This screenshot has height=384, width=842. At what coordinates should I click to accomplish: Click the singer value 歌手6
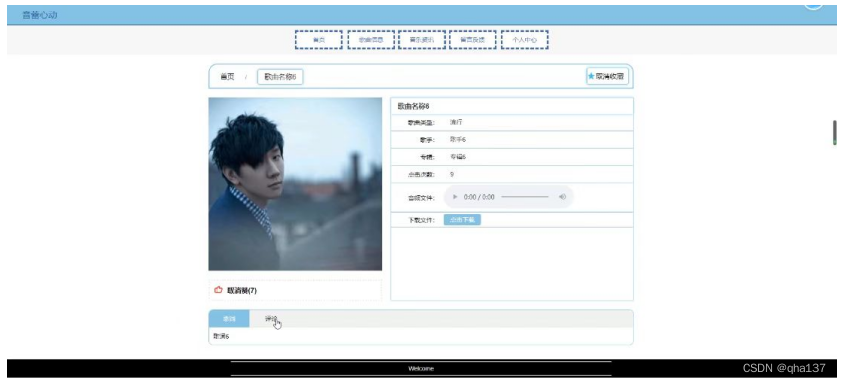pyautogui.click(x=458, y=140)
